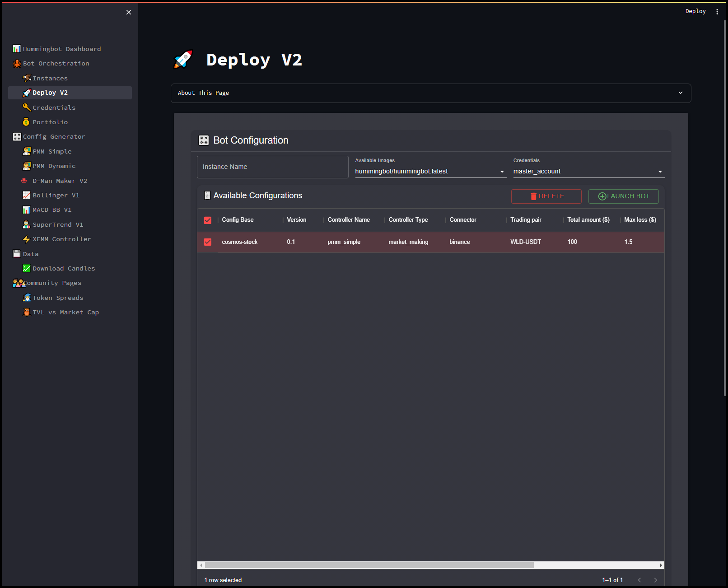Open PMM Dynamic in the sidebar
The height and width of the screenshot is (588, 728).
(54, 166)
